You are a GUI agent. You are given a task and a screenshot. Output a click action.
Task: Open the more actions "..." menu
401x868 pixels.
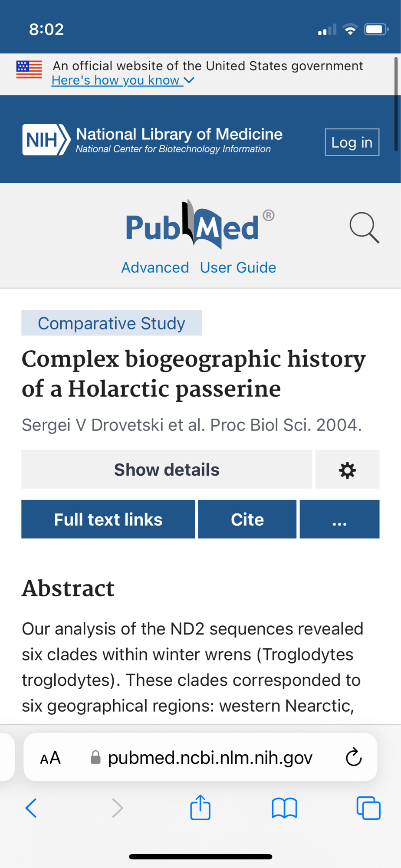point(339,519)
